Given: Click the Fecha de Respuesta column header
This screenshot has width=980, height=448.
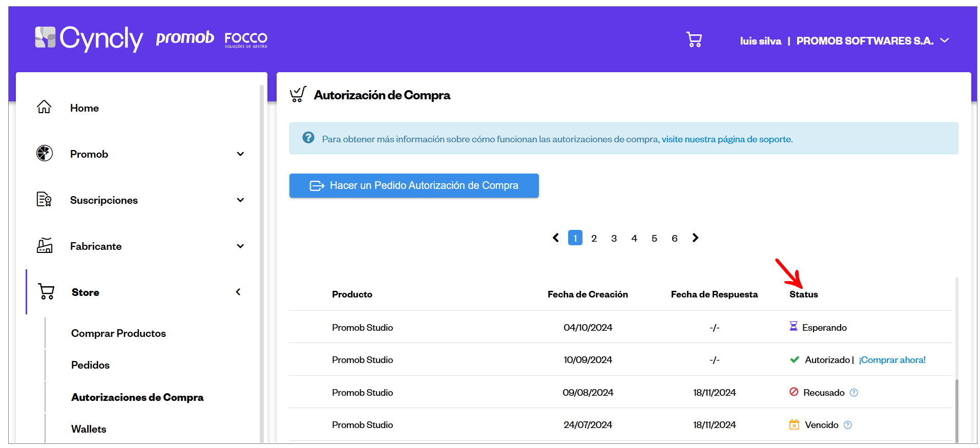Looking at the screenshot, I should tap(714, 294).
